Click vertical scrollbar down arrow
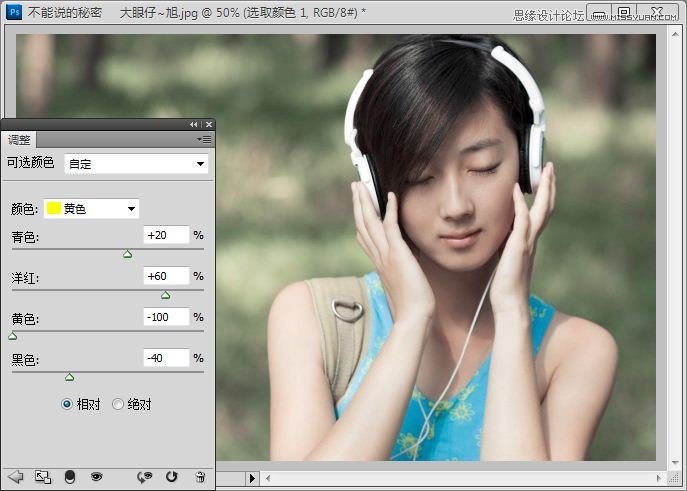687x491 pixels. (x=675, y=463)
